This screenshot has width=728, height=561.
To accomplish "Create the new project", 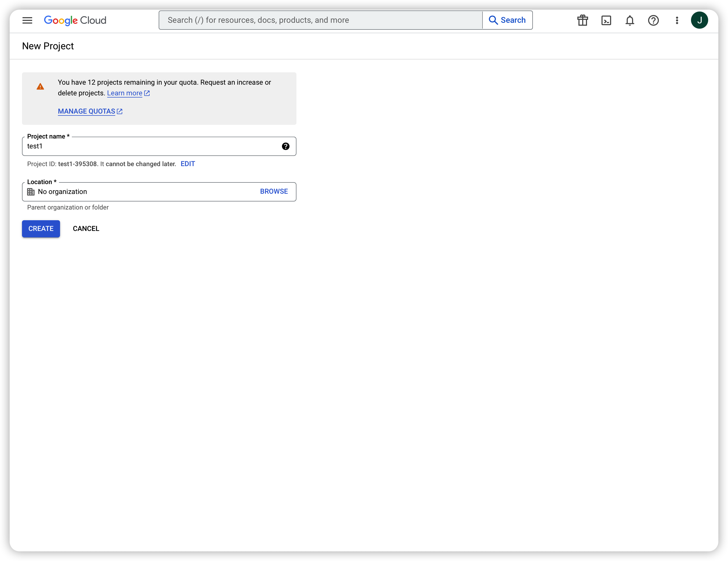I will [41, 229].
